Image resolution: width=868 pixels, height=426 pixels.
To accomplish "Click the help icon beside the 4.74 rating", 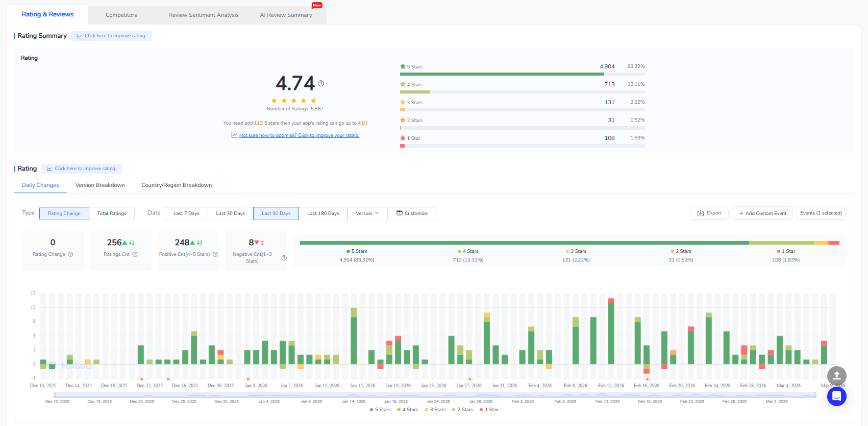I will pos(321,83).
